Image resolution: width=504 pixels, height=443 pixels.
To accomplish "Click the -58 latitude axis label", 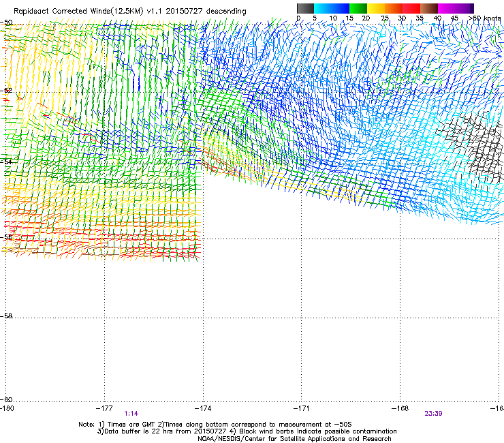I will (6, 316).
